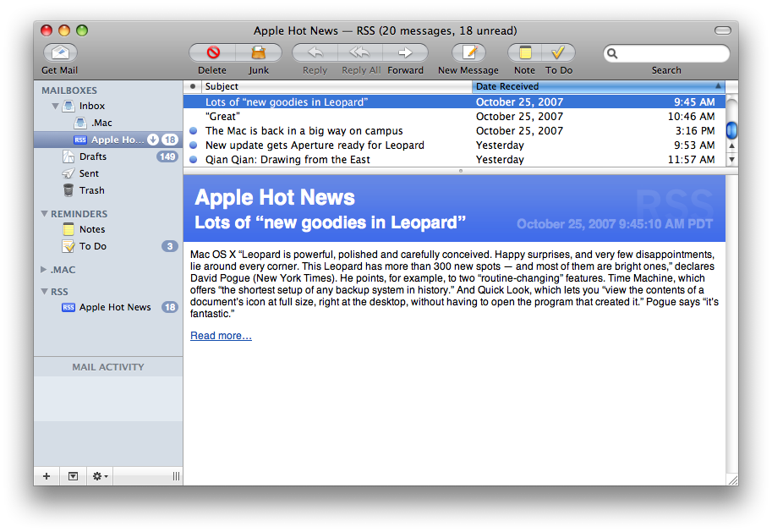Expand the .MAC section
The image size is (772, 532).
tap(44, 270)
